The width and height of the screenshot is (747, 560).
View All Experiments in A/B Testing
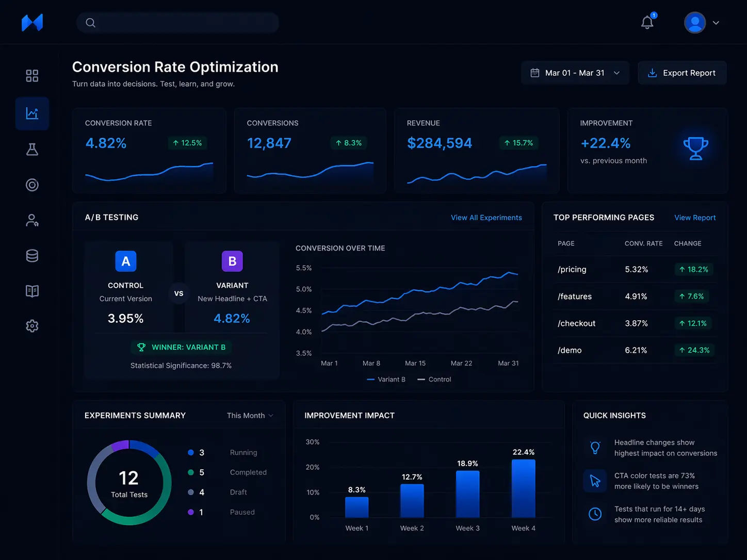pos(486,217)
